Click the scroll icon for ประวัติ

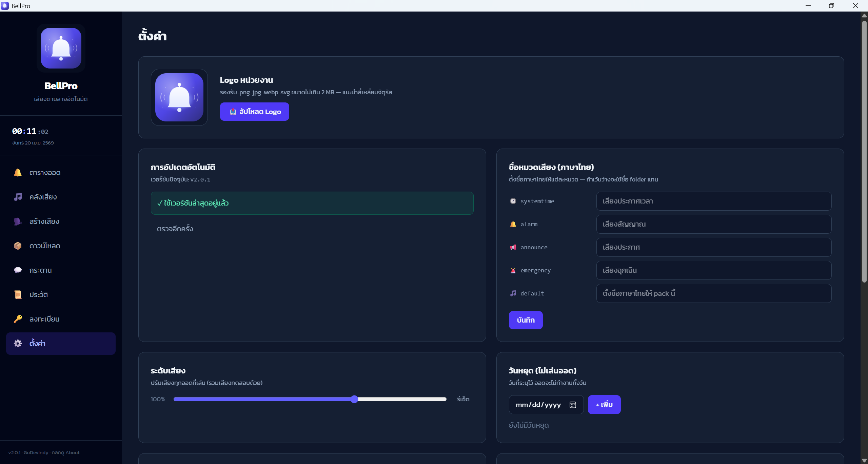18,295
